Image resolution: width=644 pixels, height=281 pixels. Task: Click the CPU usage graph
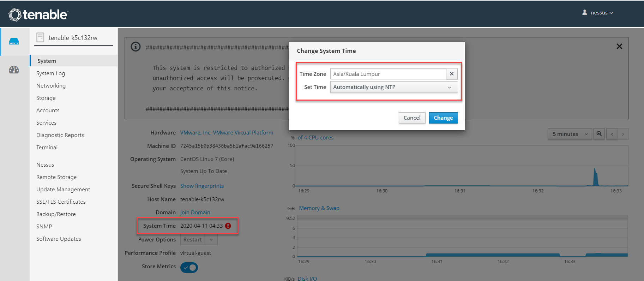click(462, 166)
